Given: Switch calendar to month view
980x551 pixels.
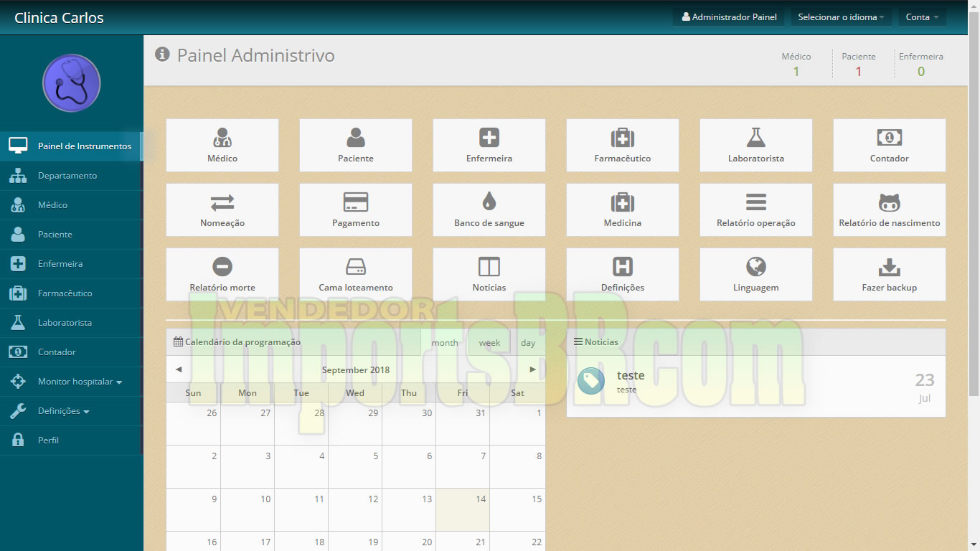Looking at the screenshot, I should (x=445, y=342).
